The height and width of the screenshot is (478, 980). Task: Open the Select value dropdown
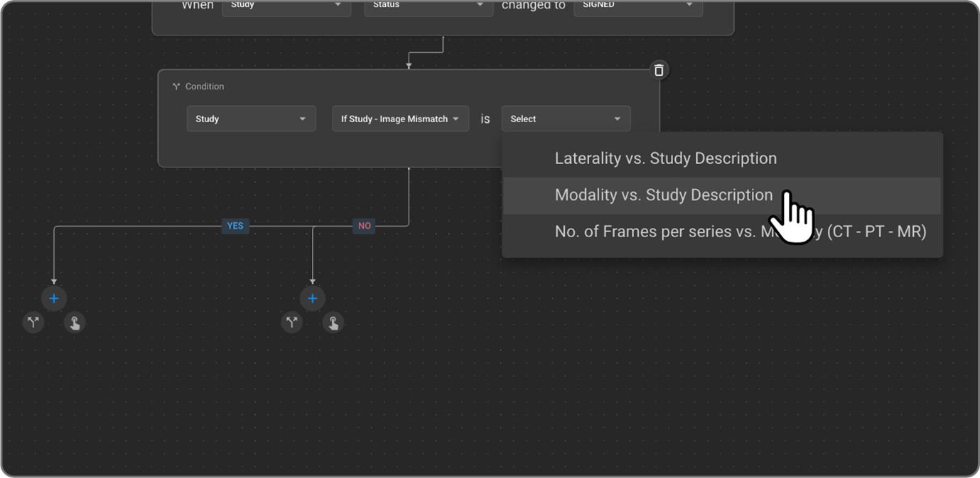click(566, 119)
